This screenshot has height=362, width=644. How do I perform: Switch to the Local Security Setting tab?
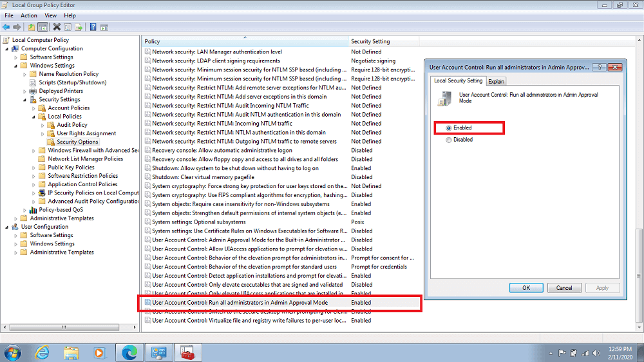[x=458, y=81]
